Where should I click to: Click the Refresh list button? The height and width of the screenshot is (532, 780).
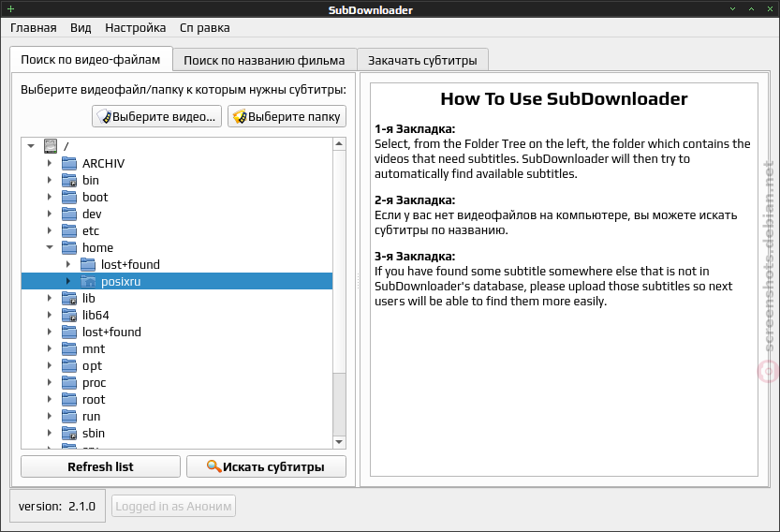pyautogui.click(x=100, y=466)
